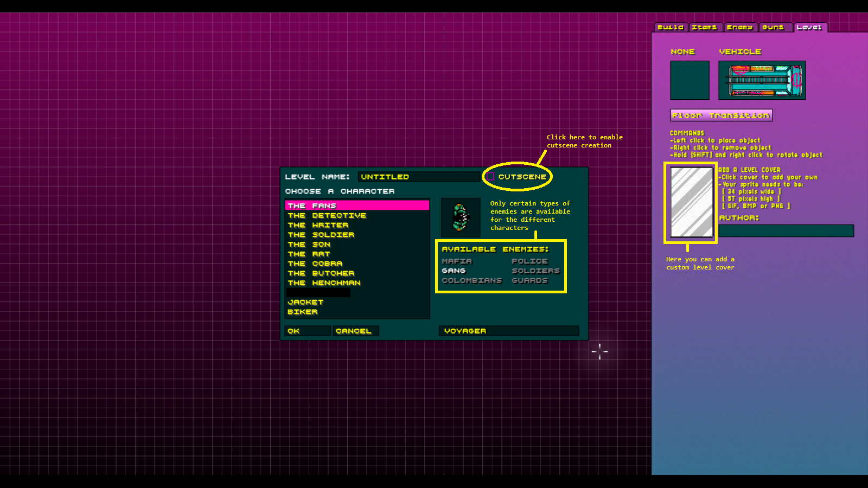
Task: Go to the Enemy tab
Action: tap(739, 27)
